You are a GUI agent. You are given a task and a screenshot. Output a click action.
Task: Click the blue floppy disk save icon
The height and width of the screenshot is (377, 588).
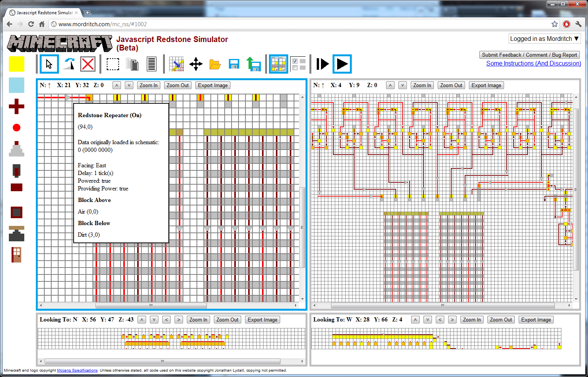pyautogui.click(x=234, y=64)
